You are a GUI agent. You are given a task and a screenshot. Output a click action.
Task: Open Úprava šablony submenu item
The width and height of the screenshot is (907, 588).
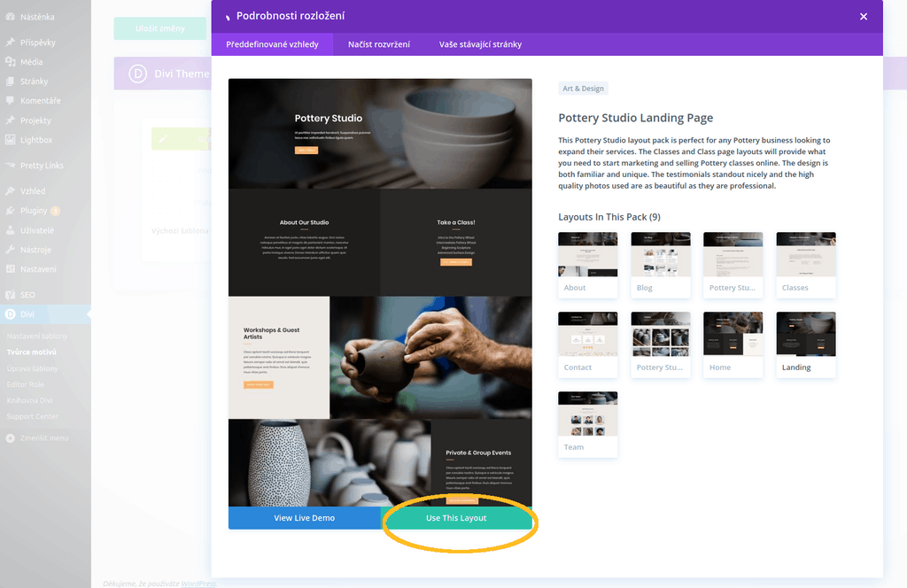click(x=33, y=368)
